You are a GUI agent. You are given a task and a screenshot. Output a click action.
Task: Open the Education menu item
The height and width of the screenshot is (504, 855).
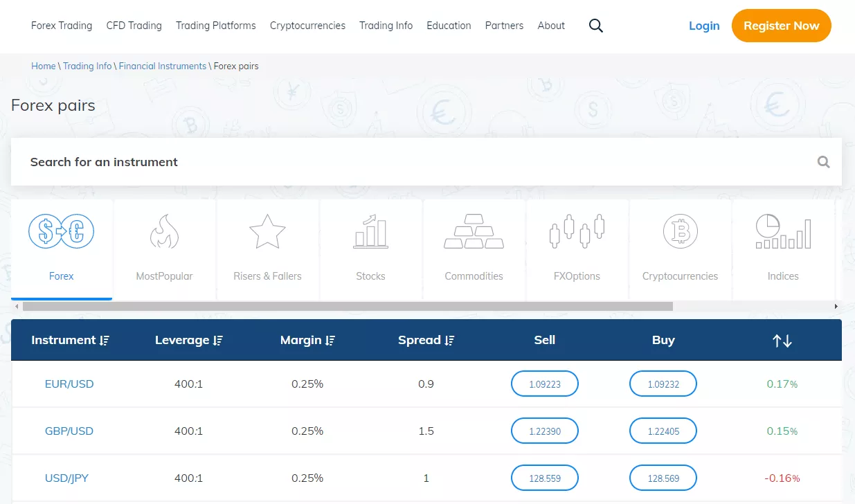(449, 26)
